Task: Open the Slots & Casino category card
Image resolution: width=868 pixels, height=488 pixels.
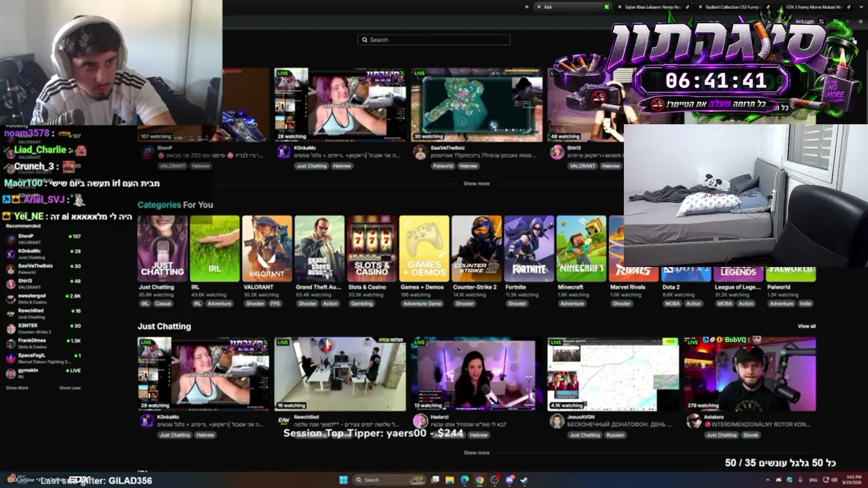Action: 372,249
